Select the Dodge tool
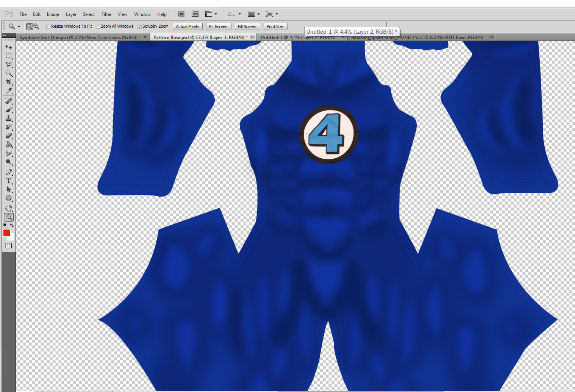 pyautogui.click(x=9, y=162)
